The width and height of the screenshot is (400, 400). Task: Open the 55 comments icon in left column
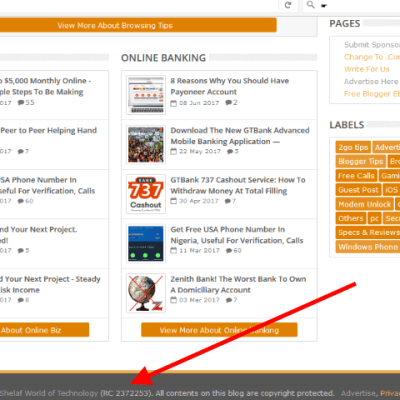[x=21, y=103]
